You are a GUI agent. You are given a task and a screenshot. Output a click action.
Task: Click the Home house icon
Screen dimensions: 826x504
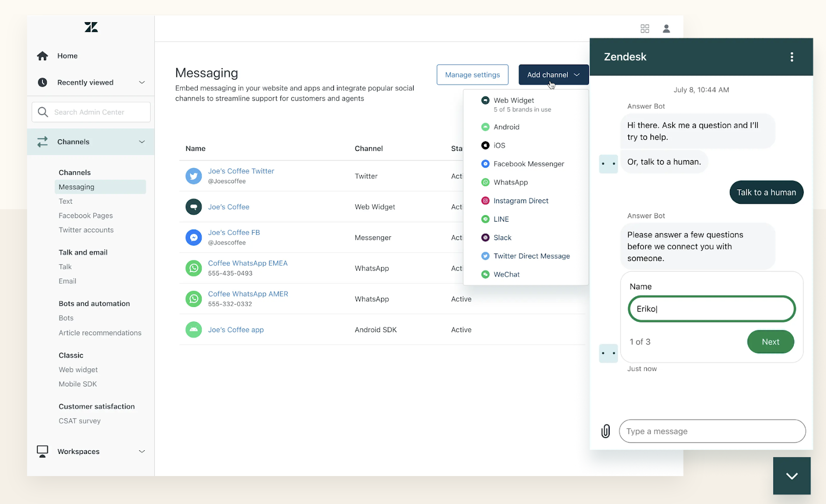click(x=42, y=56)
